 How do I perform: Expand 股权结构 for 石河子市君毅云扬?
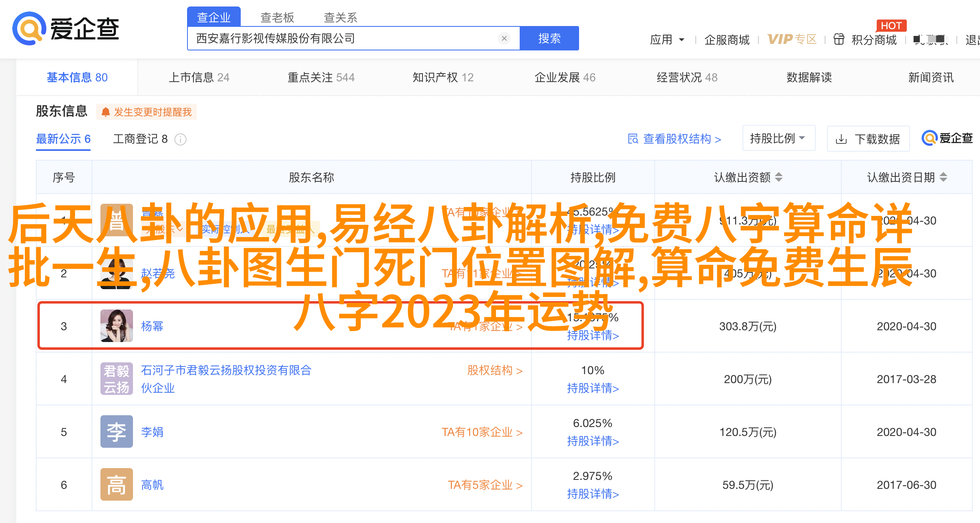pos(494,370)
